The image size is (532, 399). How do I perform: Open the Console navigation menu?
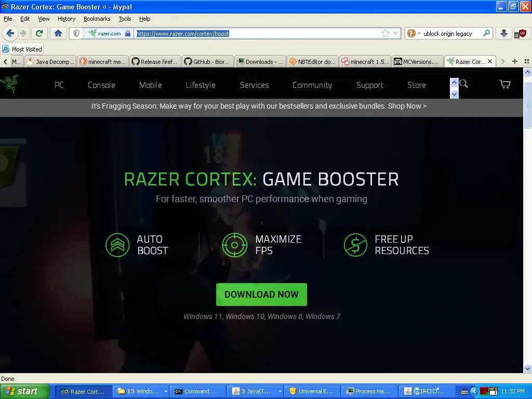pyautogui.click(x=101, y=85)
